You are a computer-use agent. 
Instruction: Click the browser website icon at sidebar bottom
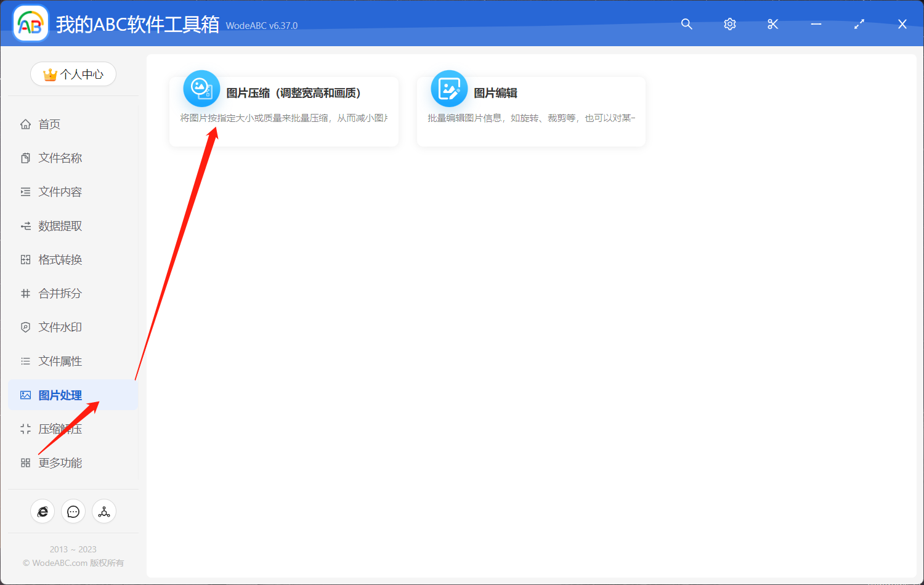point(43,511)
